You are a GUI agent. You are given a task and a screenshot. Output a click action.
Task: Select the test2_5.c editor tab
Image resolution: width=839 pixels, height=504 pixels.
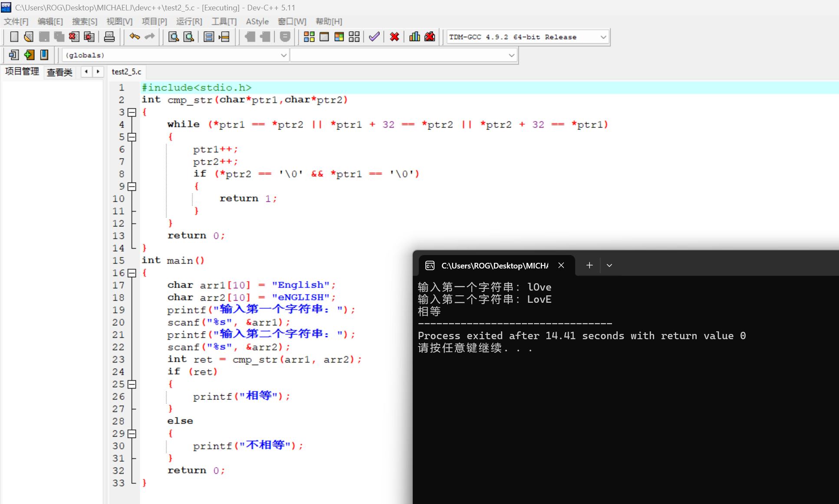click(126, 72)
